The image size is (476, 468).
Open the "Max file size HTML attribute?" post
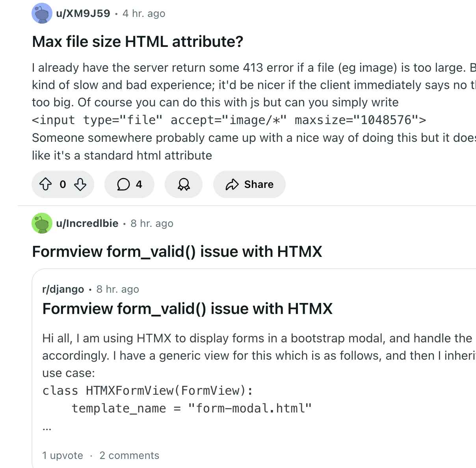click(x=138, y=41)
